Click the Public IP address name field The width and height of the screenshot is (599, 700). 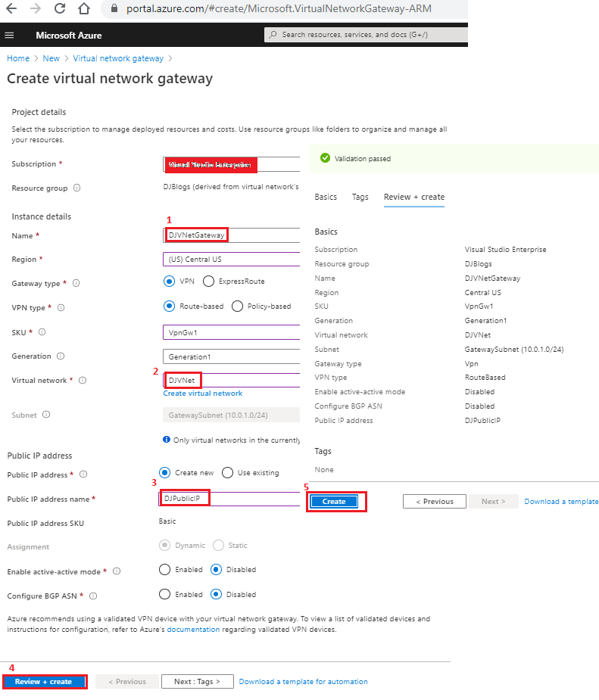(229, 499)
